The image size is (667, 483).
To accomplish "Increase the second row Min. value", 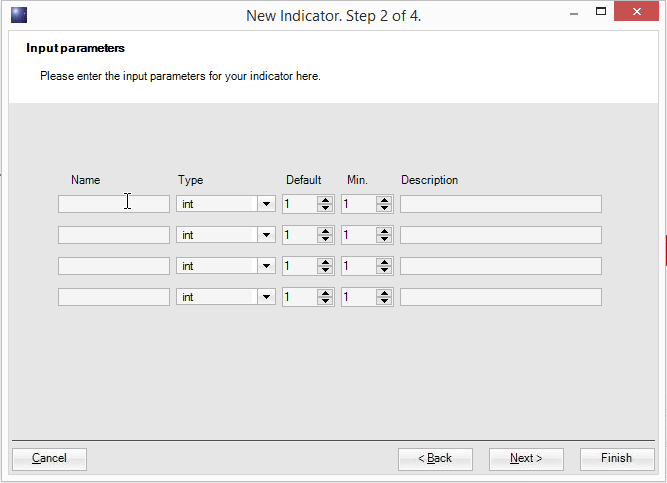I will coord(385,231).
